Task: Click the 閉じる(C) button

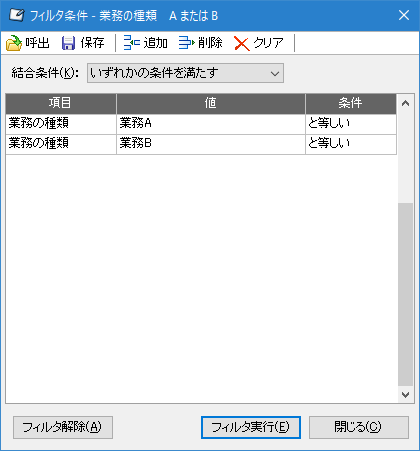Action: point(358,427)
